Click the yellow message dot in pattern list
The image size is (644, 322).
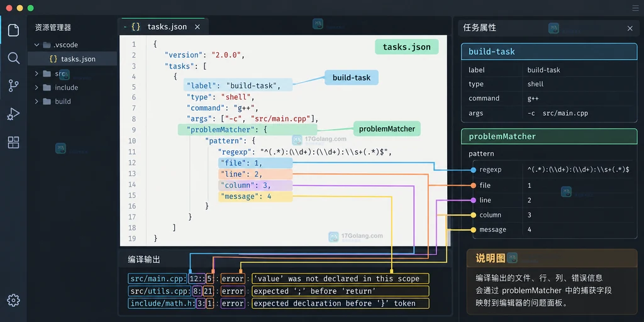tap(473, 230)
